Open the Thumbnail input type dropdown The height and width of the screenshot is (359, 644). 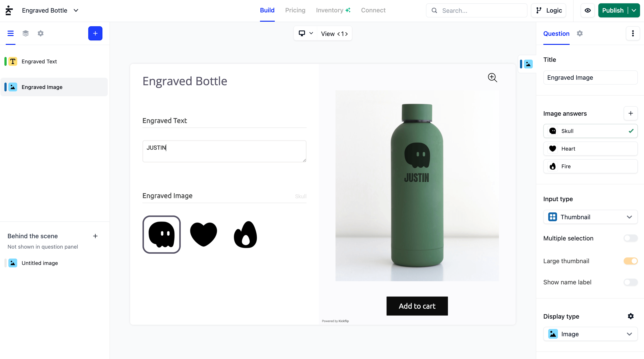coord(590,217)
